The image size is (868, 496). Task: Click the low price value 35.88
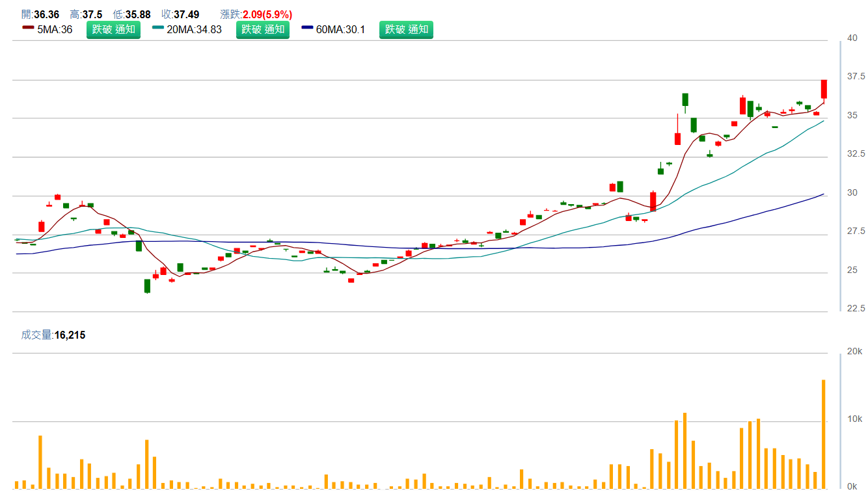(x=138, y=14)
